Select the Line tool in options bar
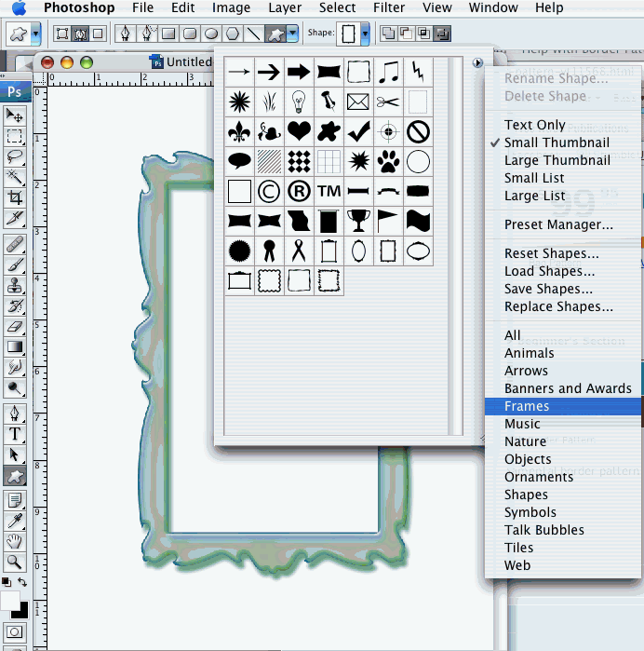Screen dimensions: 644x651 [x=253, y=34]
